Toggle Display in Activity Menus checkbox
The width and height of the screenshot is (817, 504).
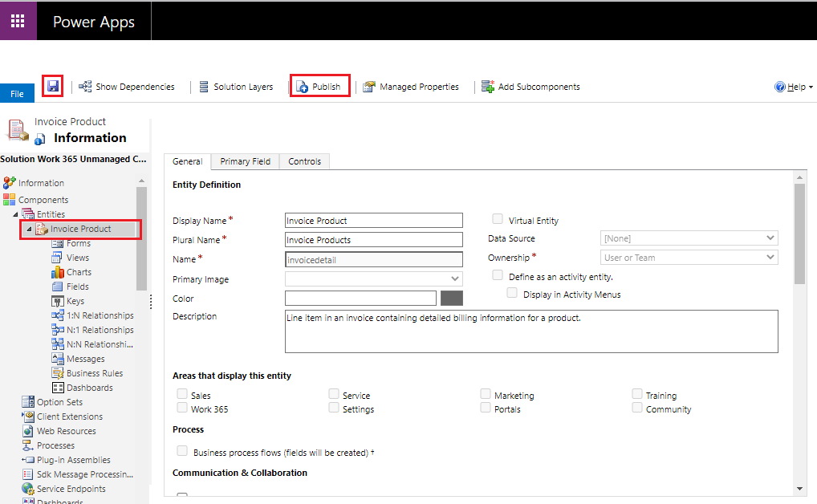point(512,293)
